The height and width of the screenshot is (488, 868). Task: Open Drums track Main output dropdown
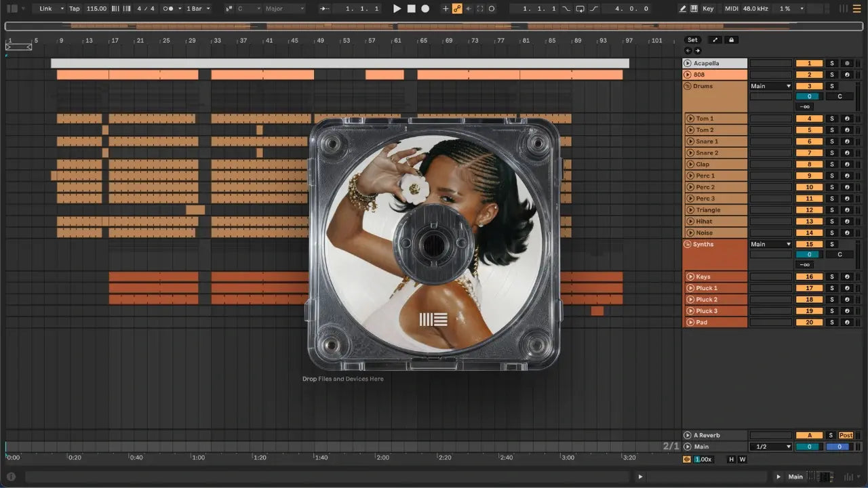(770, 87)
